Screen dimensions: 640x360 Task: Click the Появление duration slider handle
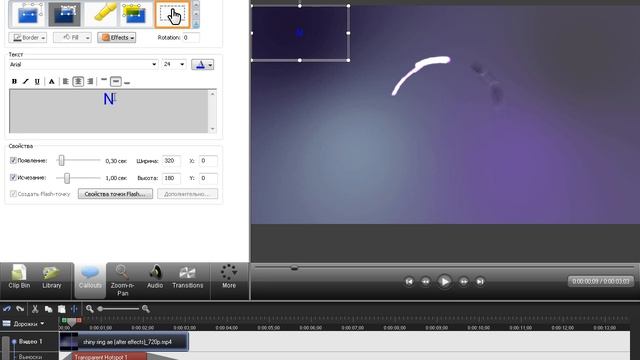pyautogui.click(x=61, y=160)
